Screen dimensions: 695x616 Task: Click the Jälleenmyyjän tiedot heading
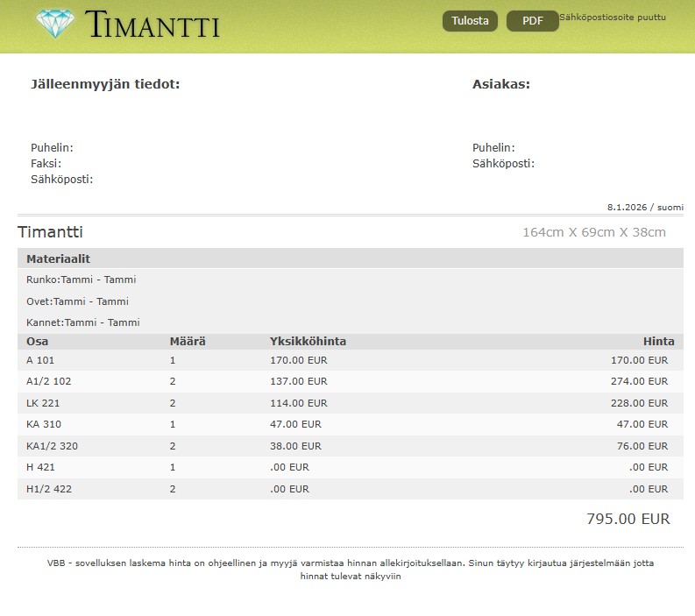click(x=105, y=84)
